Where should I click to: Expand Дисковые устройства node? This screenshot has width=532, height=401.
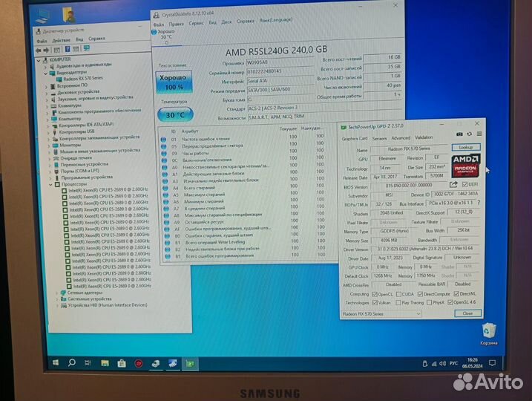pyautogui.click(x=47, y=93)
